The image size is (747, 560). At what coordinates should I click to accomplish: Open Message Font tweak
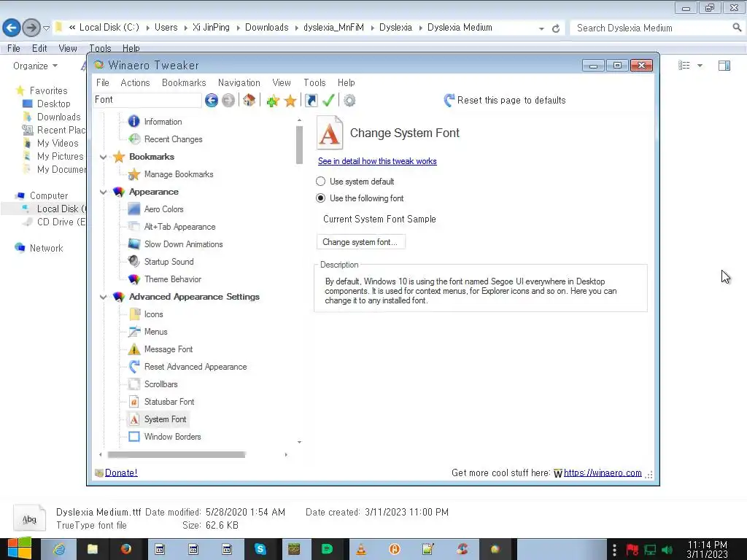coord(169,349)
